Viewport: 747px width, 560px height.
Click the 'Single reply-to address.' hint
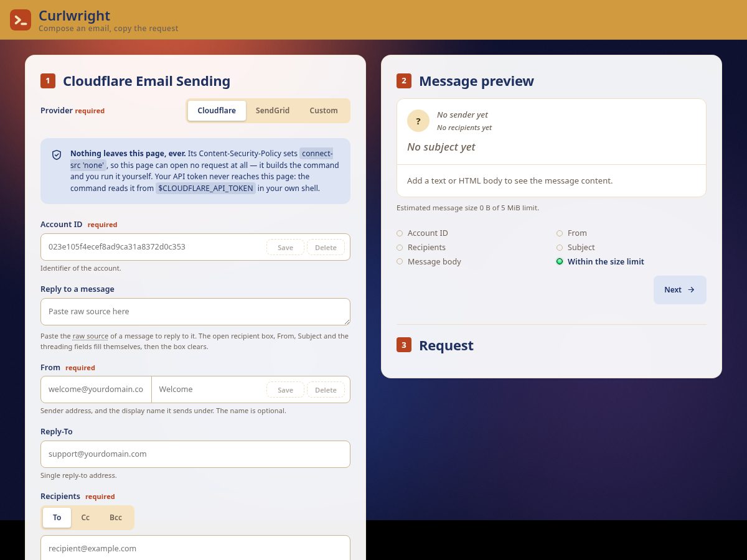point(78,475)
